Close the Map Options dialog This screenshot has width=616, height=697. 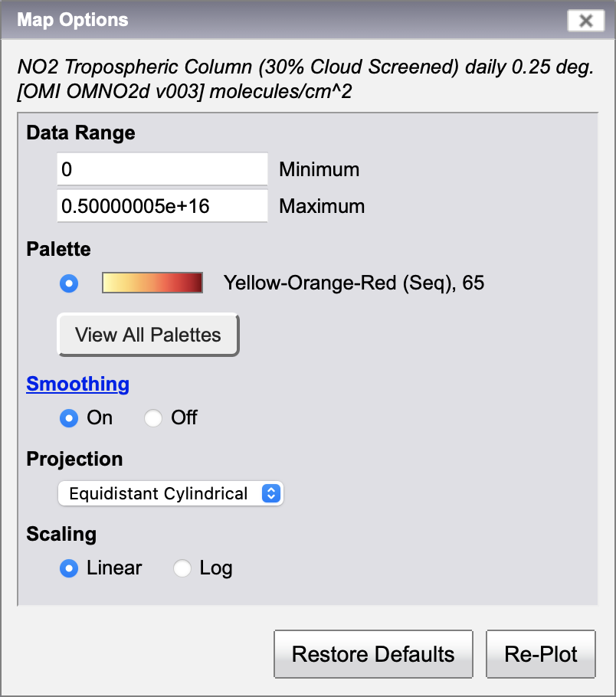point(586,21)
